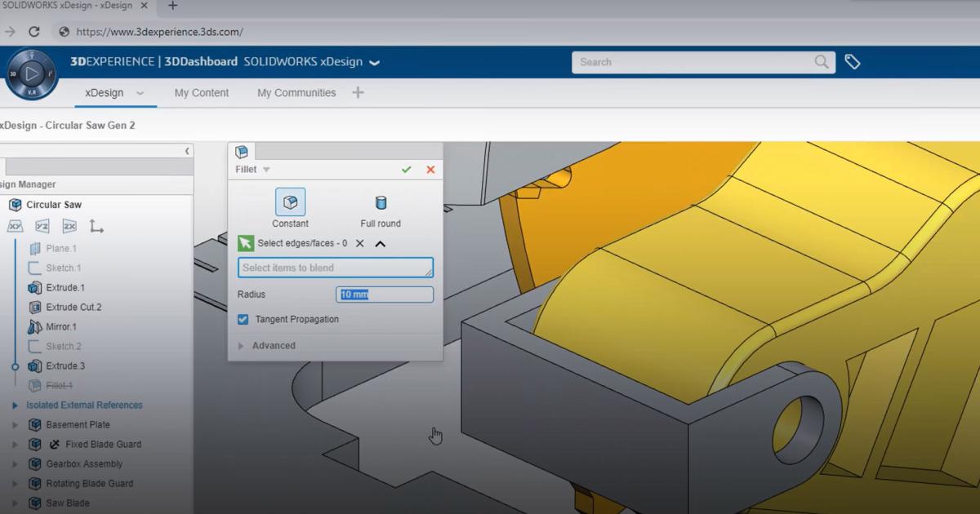This screenshot has height=514, width=980.
Task: Toggle the Tangent Propagation checkbox
Action: (x=243, y=320)
